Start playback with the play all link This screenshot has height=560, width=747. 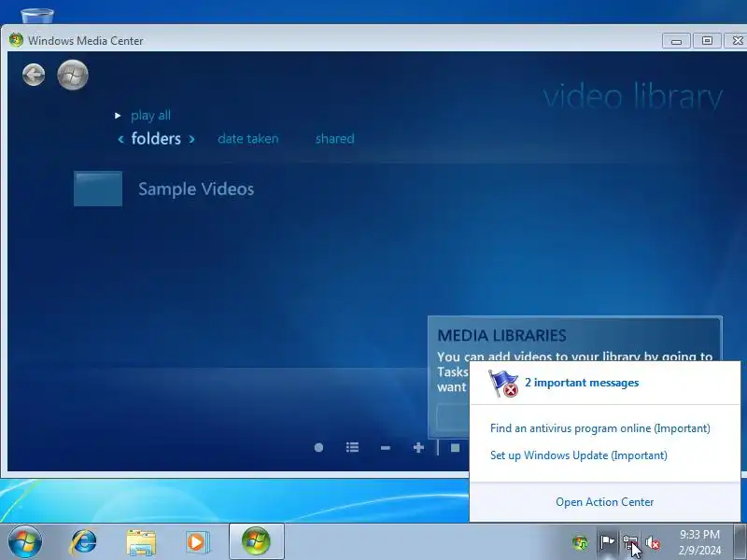[x=150, y=115]
